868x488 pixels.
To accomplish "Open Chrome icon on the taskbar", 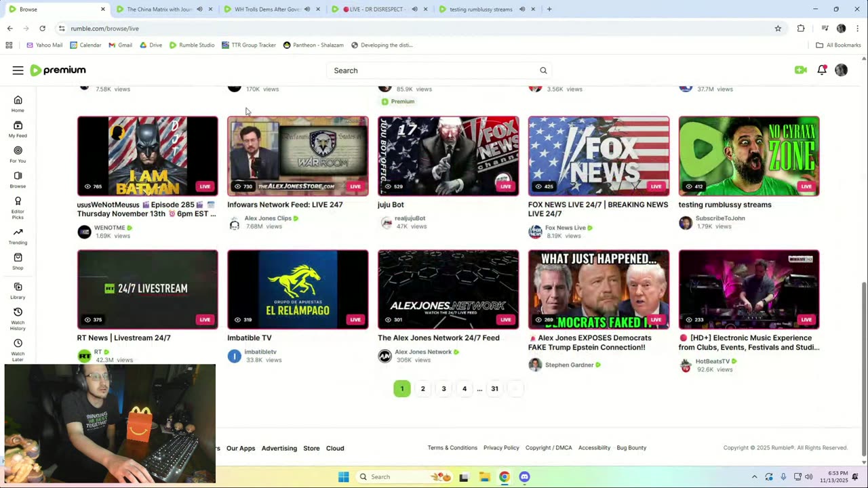I will pos(504,476).
